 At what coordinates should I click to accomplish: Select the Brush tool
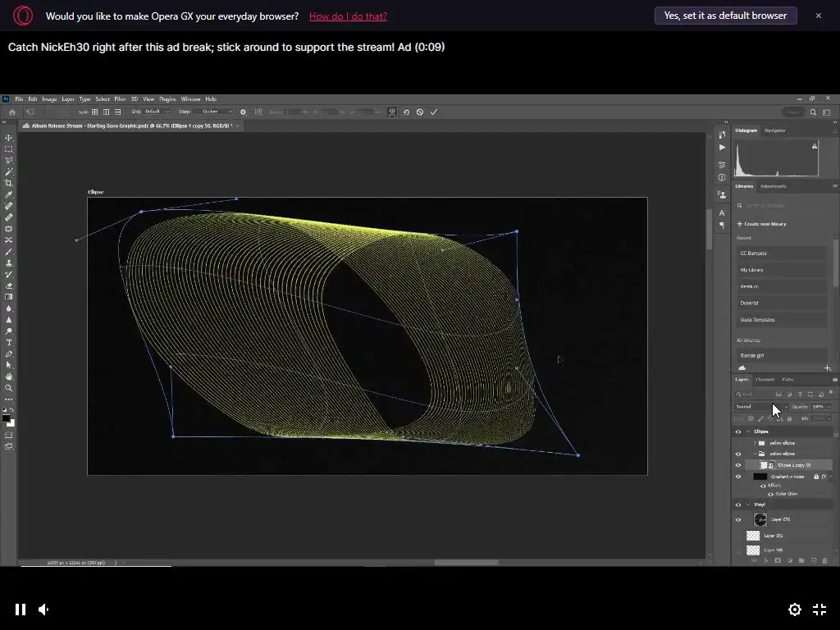8,251
